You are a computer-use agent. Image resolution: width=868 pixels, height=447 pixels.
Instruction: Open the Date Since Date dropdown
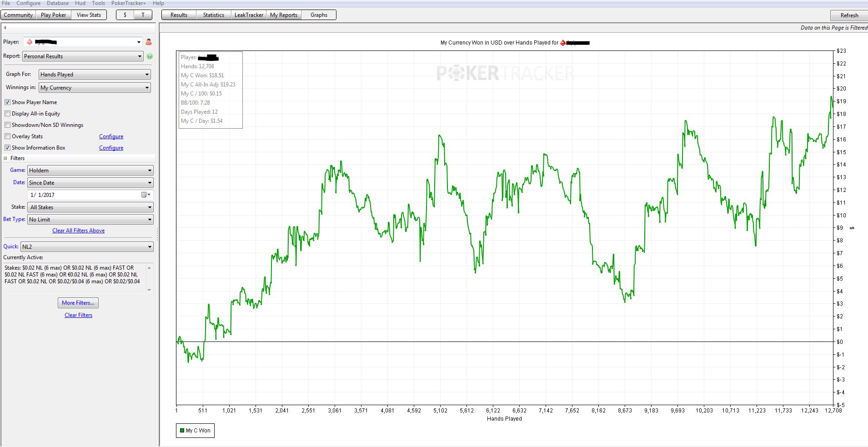[90, 183]
